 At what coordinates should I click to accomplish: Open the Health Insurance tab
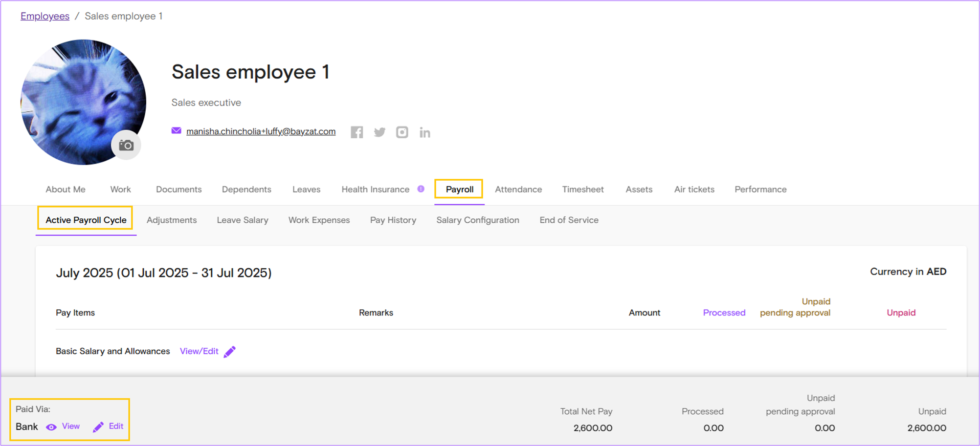pyautogui.click(x=376, y=189)
